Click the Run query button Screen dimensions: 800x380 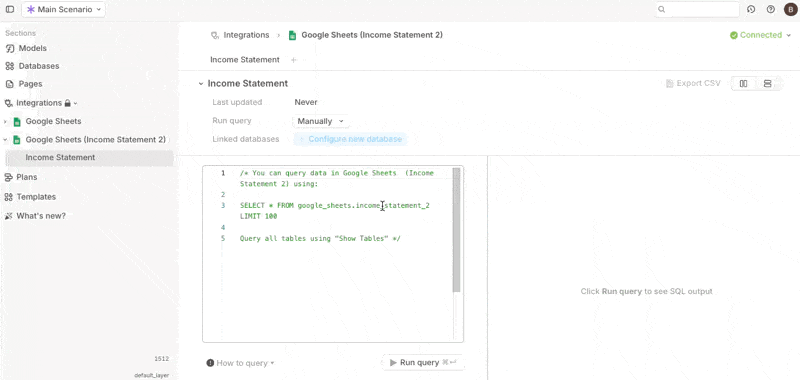(x=423, y=363)
